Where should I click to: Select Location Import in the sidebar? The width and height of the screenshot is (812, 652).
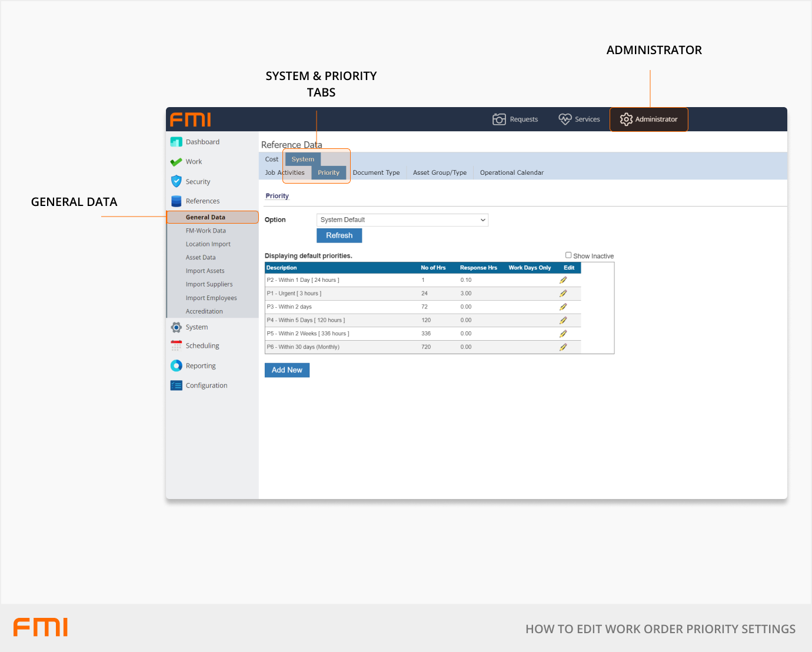coord(208,244)
